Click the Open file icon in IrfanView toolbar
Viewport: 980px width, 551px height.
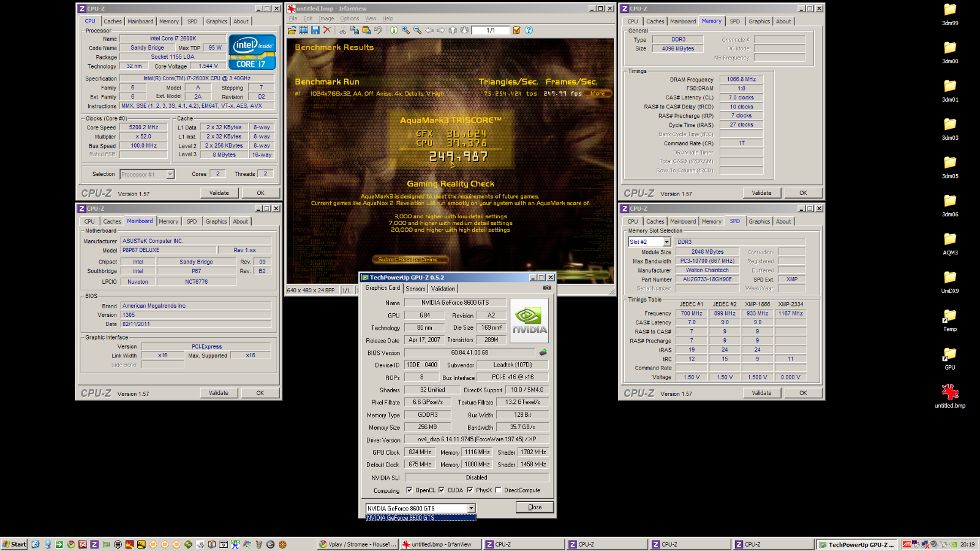tap(292, 30)
